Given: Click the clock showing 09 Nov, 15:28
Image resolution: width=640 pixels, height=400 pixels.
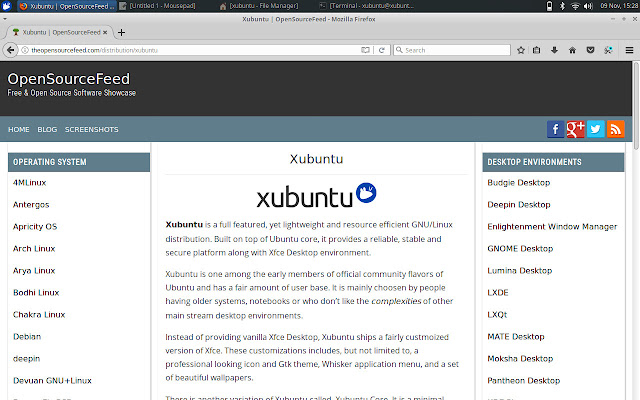Looking at the screenshot, I should pos(619,6).
